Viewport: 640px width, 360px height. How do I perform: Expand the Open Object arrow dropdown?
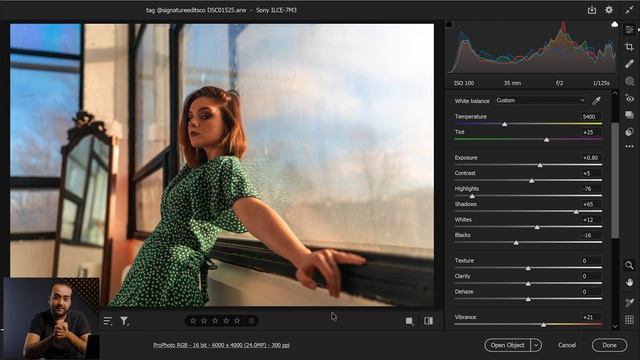tap(536, 345)
